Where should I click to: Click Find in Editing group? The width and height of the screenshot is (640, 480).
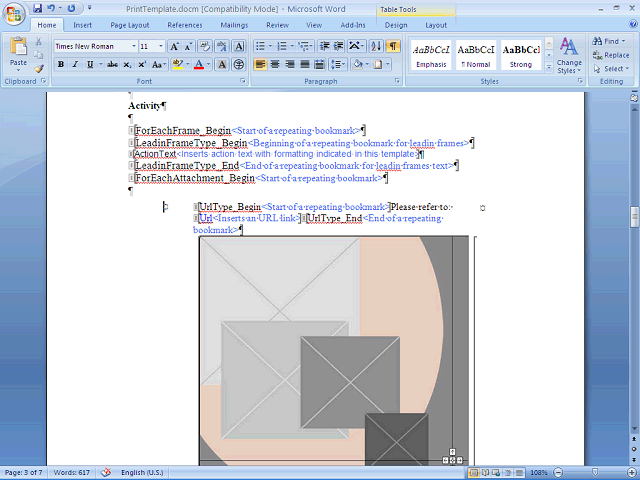pos(609,41)
